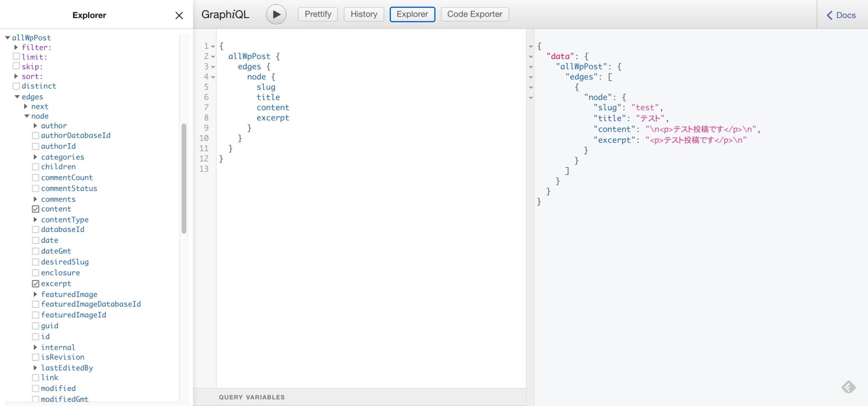Click the Gatsby badge icon at bottom right

(848, 387)
